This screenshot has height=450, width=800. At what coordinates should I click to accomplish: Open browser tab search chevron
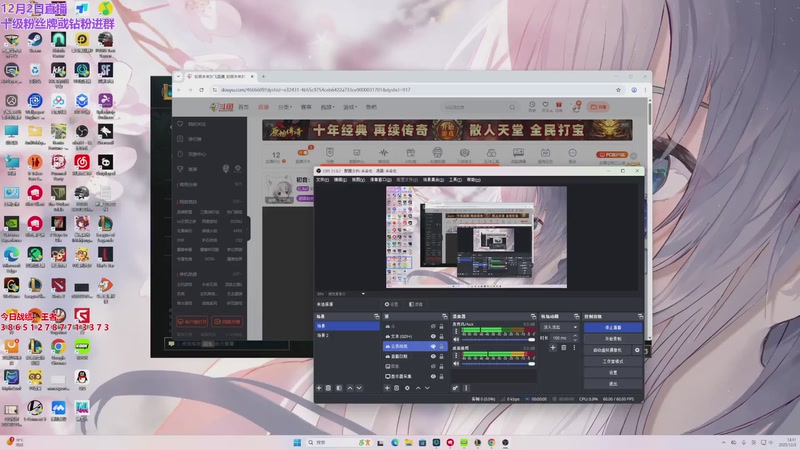[x=178, y=76]
